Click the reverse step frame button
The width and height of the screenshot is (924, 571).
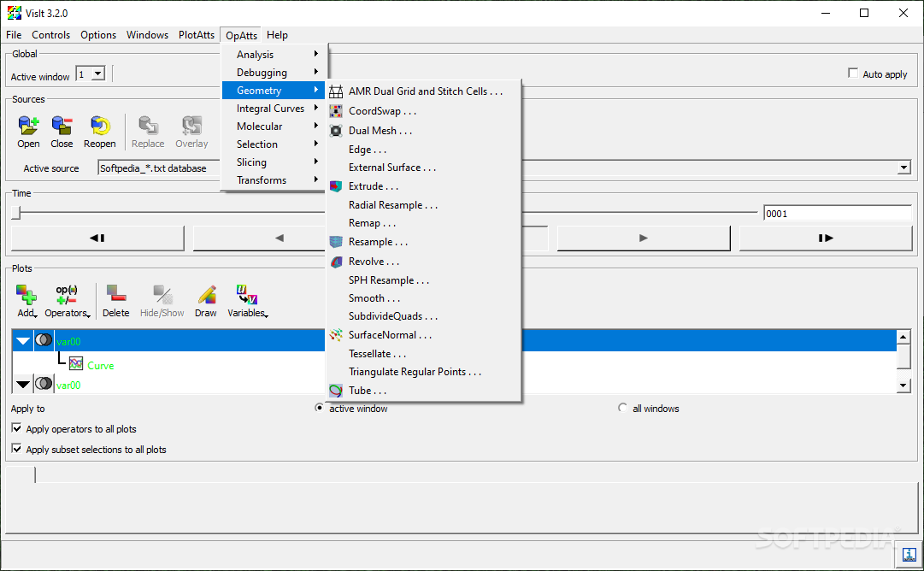coord(97,238)
